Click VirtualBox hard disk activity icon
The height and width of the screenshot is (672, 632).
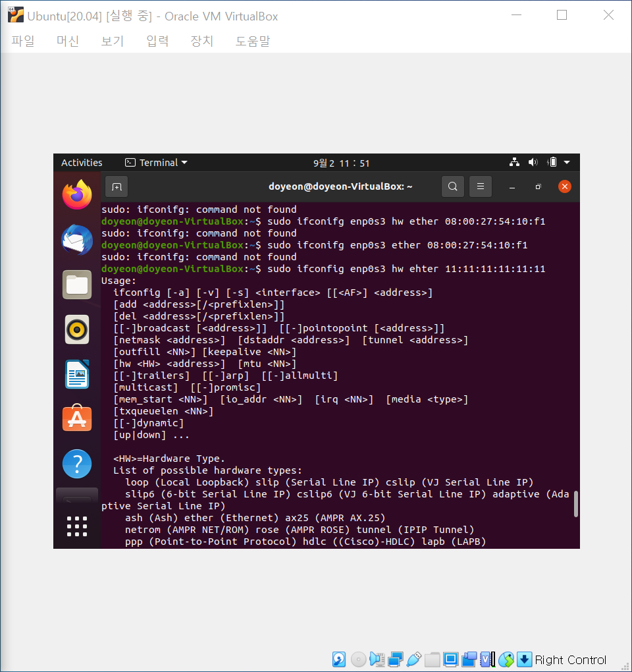tap(339, 659)
